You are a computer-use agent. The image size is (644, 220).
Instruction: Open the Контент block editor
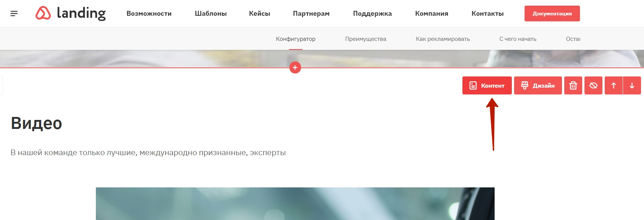pyautogui.click(x=487, y=85)
